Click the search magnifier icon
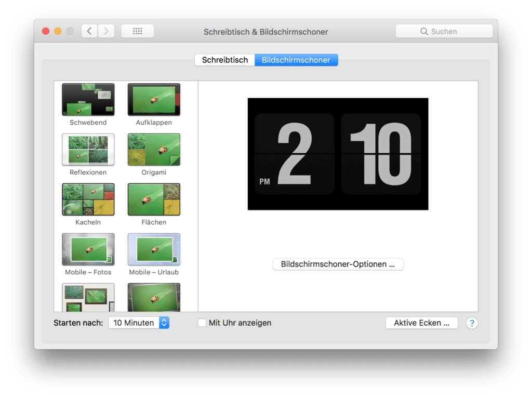 [x=424, y=32]
